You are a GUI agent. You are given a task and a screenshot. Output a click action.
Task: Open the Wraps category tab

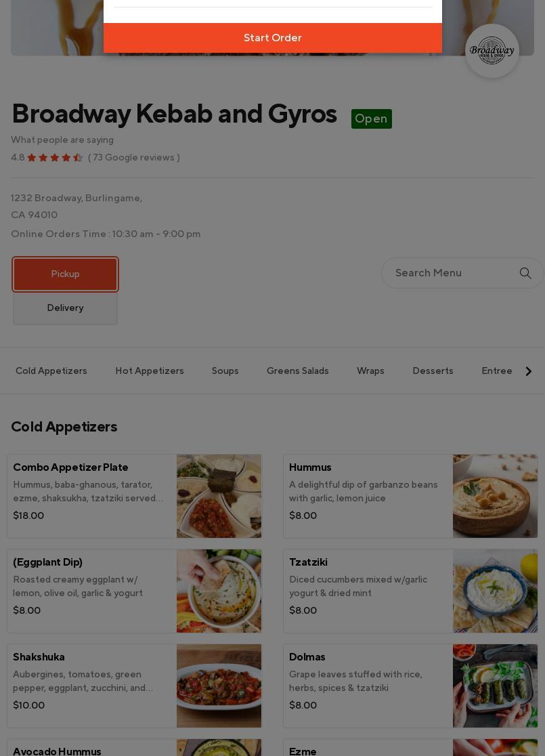[x=370, y=371]
